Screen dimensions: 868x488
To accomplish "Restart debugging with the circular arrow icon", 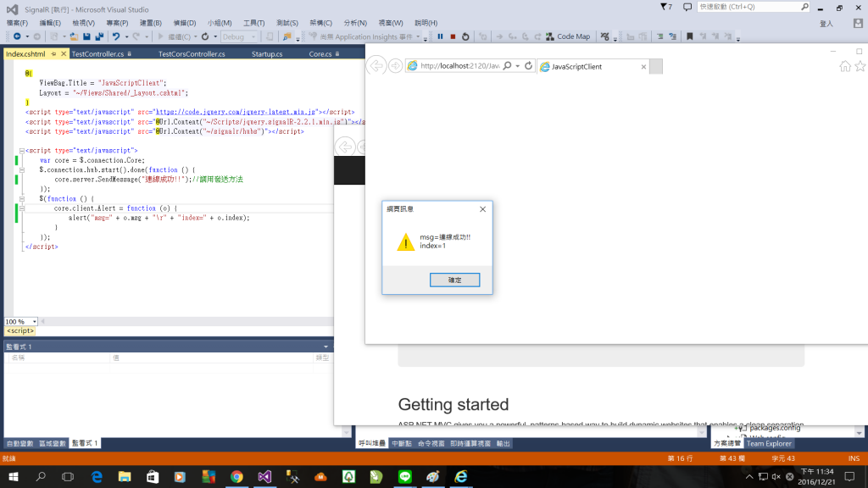I will click(x=465, y=36).
